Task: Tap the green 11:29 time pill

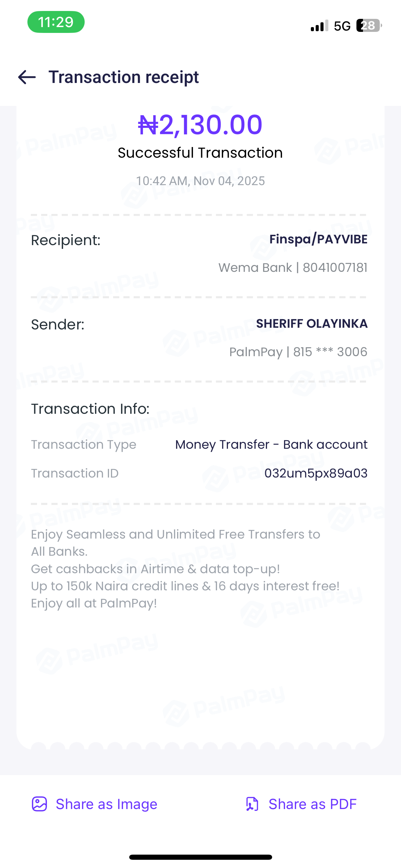Action: pyautogui.click(x=56, y=22)
